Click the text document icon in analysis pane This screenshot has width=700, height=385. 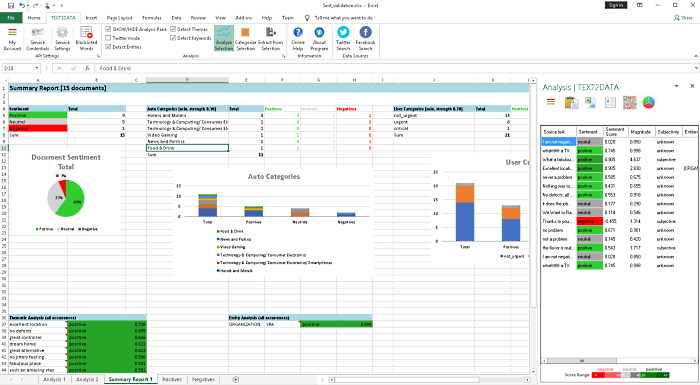click(x=610, y=102)
